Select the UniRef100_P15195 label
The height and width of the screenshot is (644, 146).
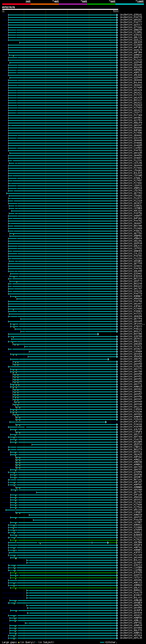pos(131,366)
